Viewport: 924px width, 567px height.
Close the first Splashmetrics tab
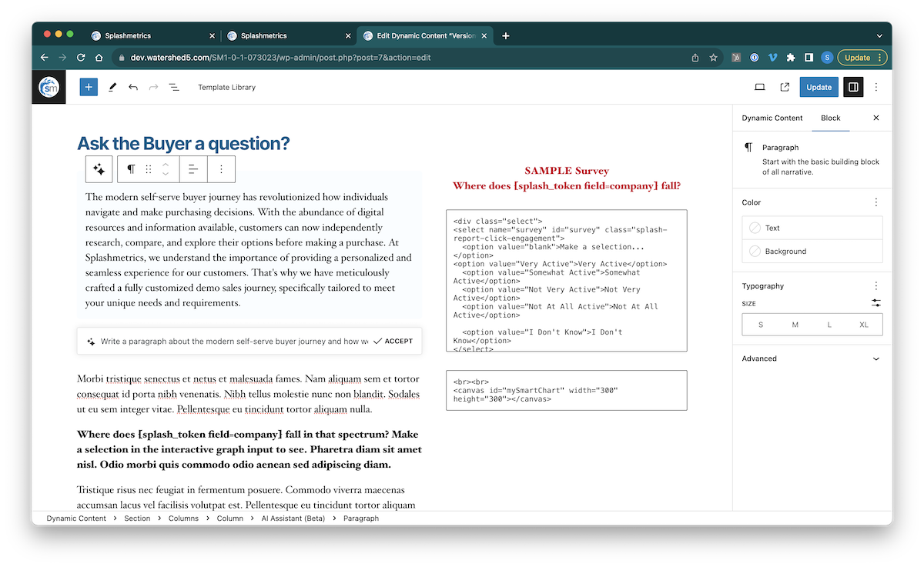(x=213, y=35)
